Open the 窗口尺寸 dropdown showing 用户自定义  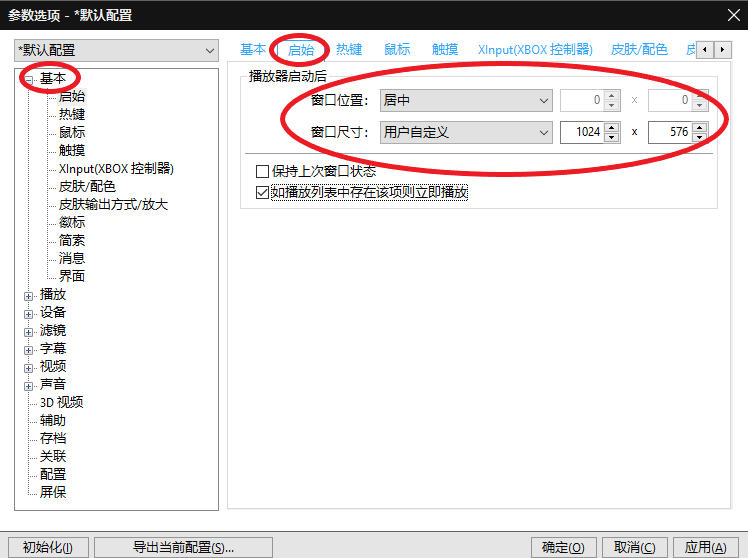pyautogui.click(x=466, y=132)
